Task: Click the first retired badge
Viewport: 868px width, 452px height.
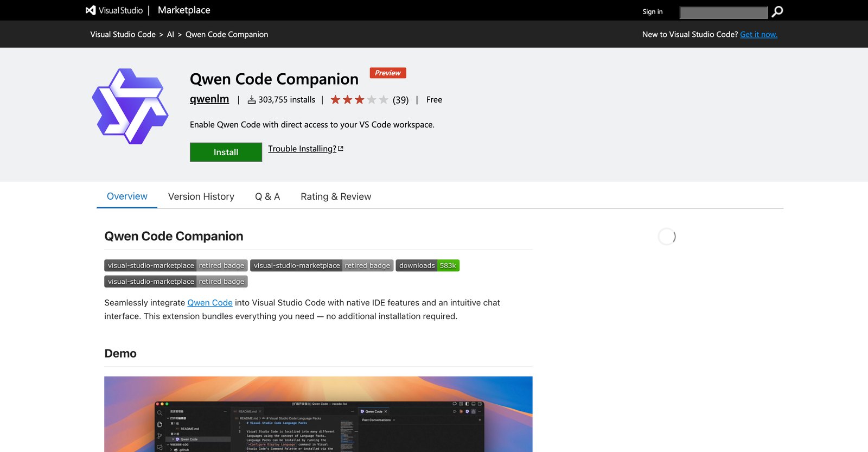Action: tap(176, 265)
